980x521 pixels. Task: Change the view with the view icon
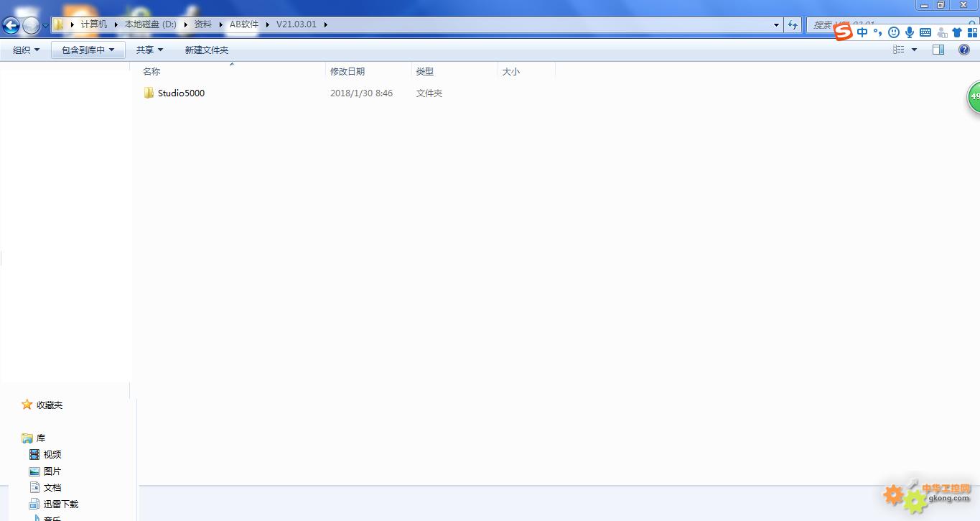tap(899, 50)
